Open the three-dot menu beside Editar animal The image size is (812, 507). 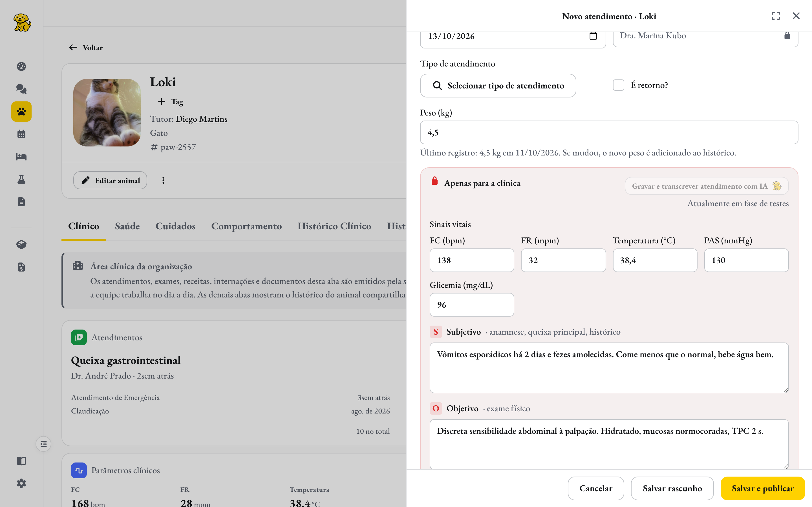[x=163, y=180]
